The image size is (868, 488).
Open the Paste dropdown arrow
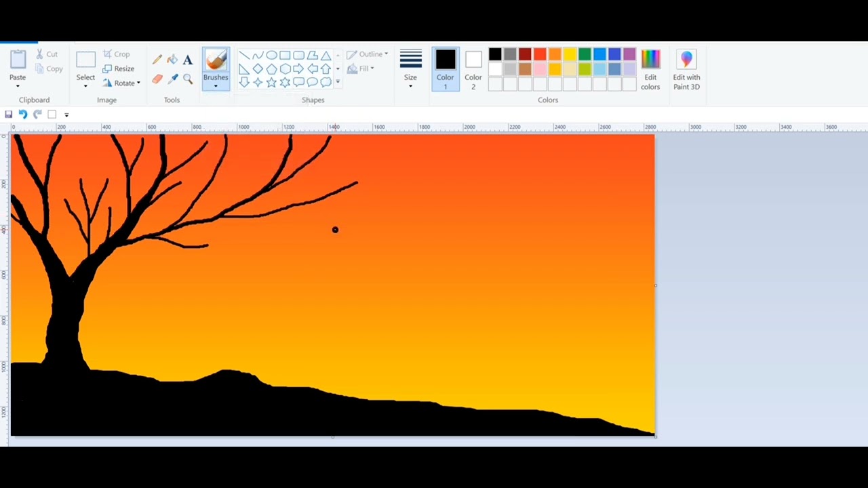18,86
